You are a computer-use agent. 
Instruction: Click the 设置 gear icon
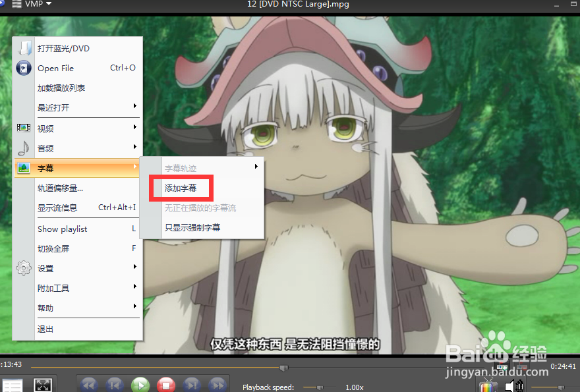click(x=24, y=267)
